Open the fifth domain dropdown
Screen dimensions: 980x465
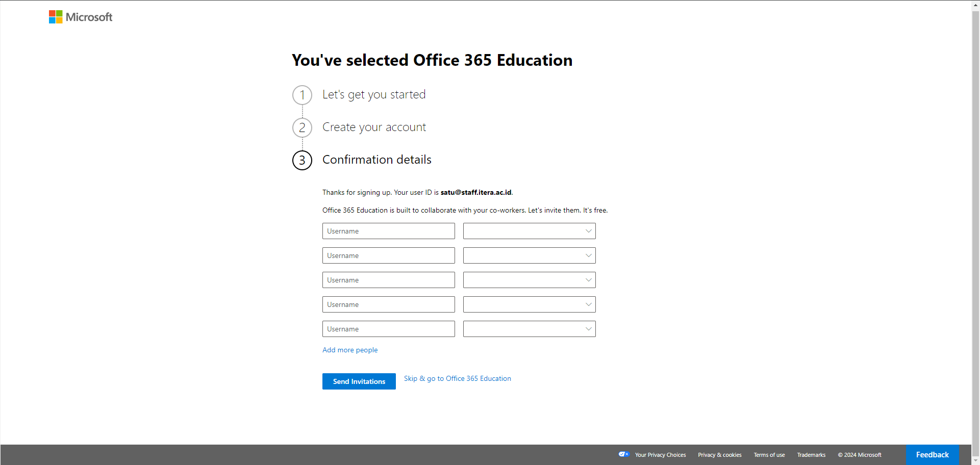coord(529,329)
